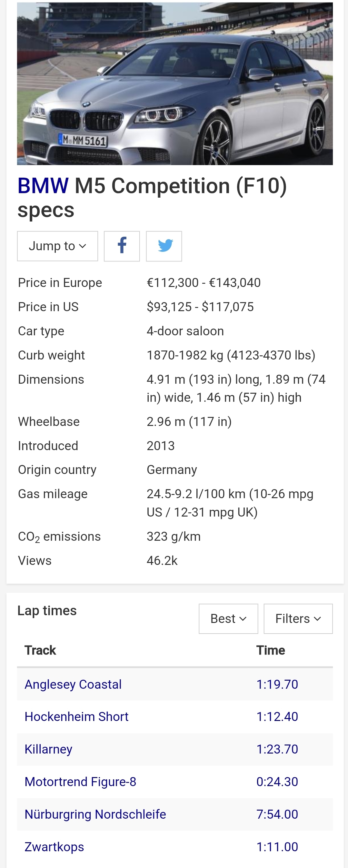Expand the Best lap times dropdown

click(228, 619)
